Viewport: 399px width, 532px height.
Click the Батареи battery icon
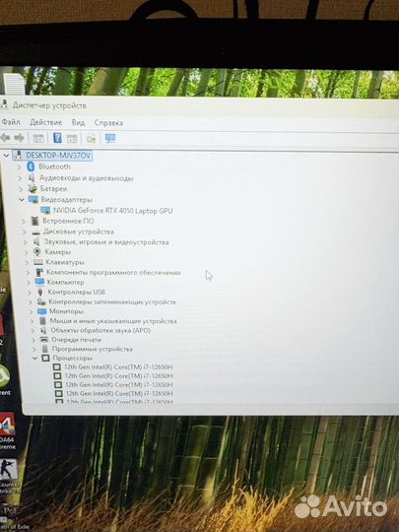point(33,188)
